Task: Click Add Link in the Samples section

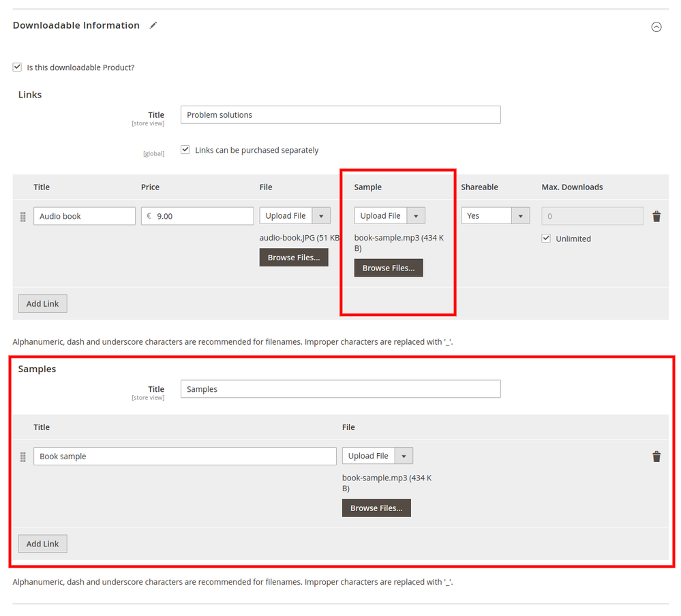Action: click(x=42, y=544)
